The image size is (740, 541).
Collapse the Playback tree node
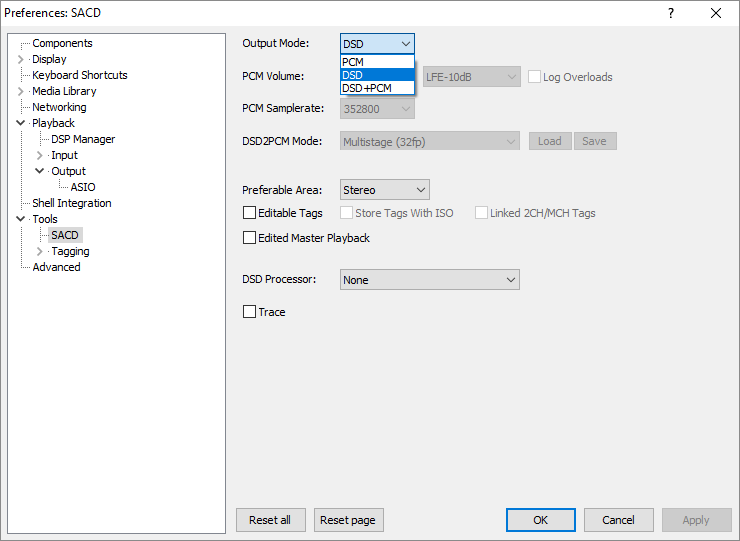coord(21,123)
